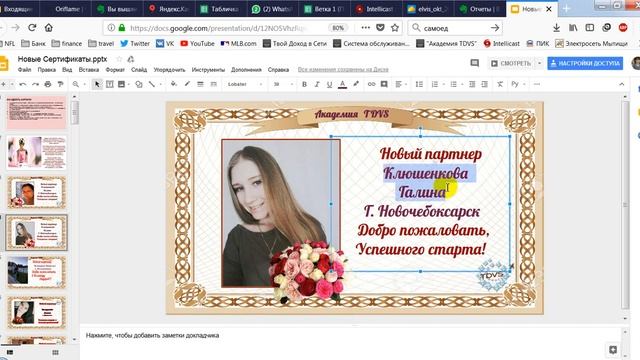Screen dimensions: 640x360
Task: Open comments history near Смотреть button
Action: point(474,63)
